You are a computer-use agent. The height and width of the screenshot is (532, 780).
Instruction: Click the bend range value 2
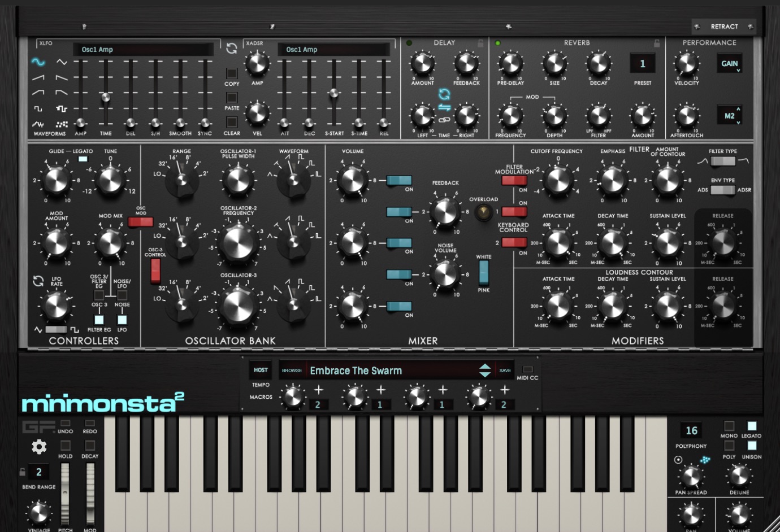tap(39, 472)
